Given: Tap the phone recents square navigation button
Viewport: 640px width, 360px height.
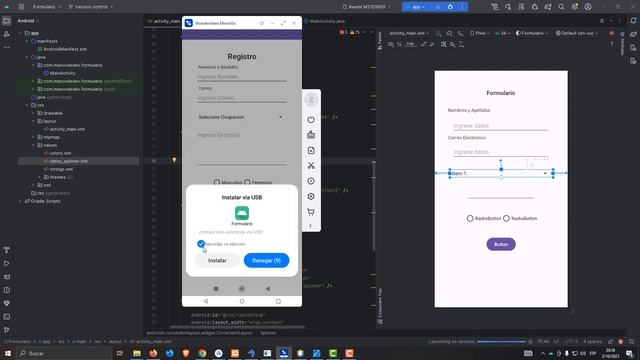Looking at the screenshot, I should click(278, 301).
